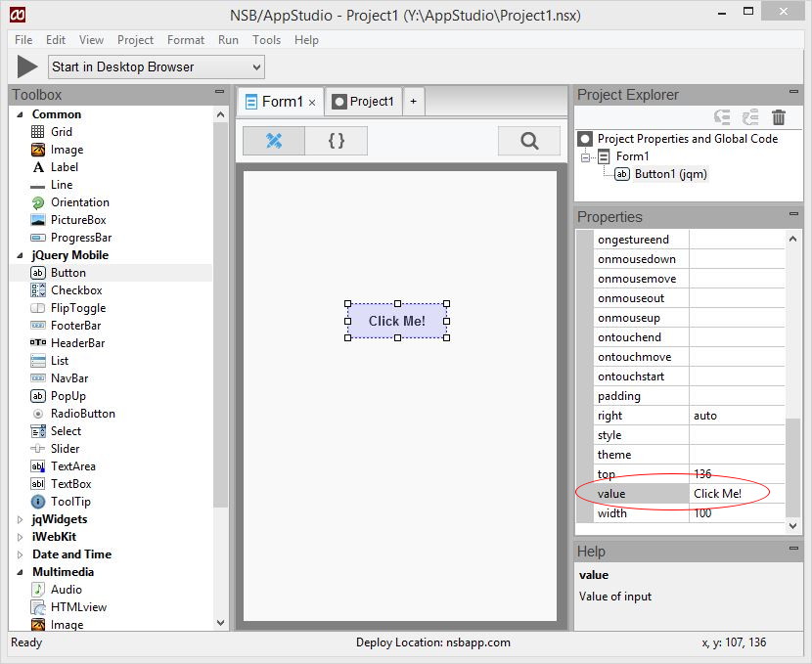Select the theme property row
This screenshot has height=664, width=812.
(689, 455)
